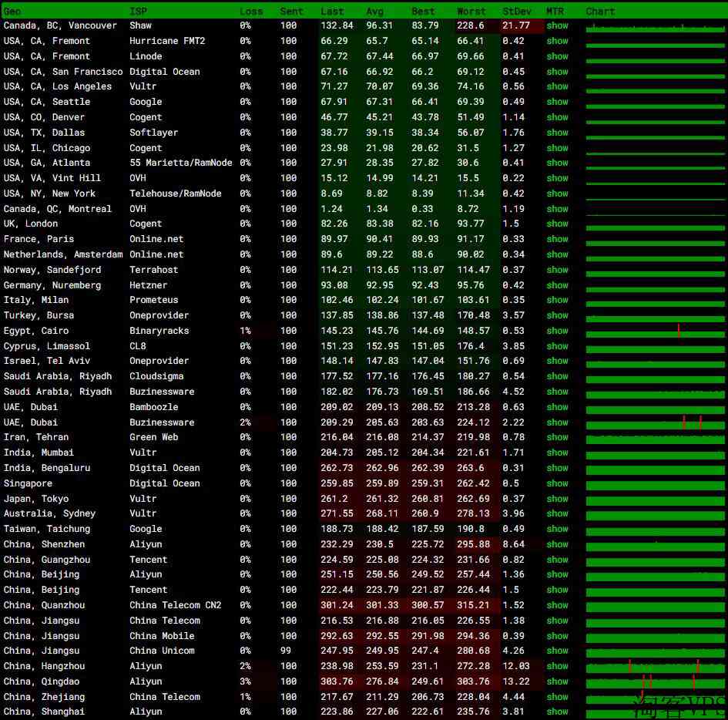Click the Sent column header
The image size is (728, 720).
coord(291,11)
